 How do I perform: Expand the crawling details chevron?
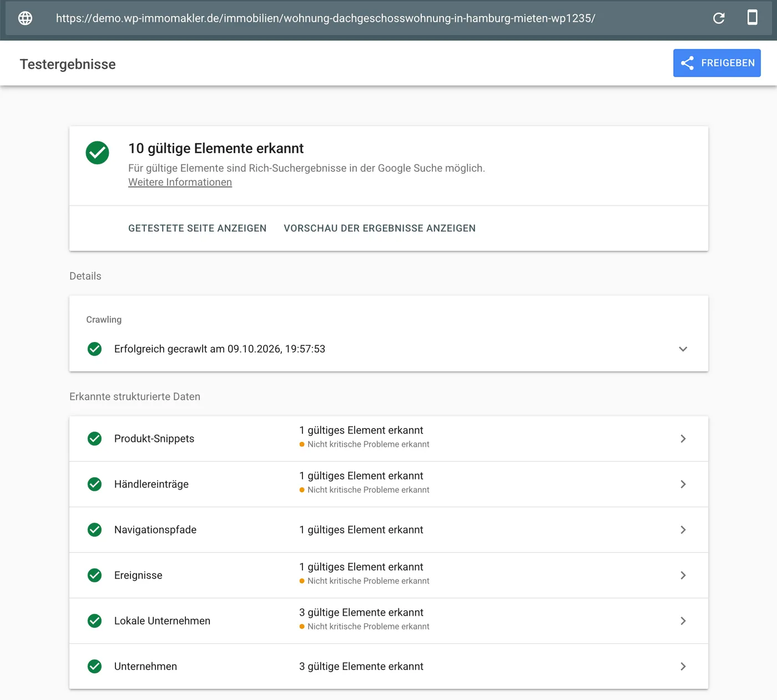click(683, 349)
